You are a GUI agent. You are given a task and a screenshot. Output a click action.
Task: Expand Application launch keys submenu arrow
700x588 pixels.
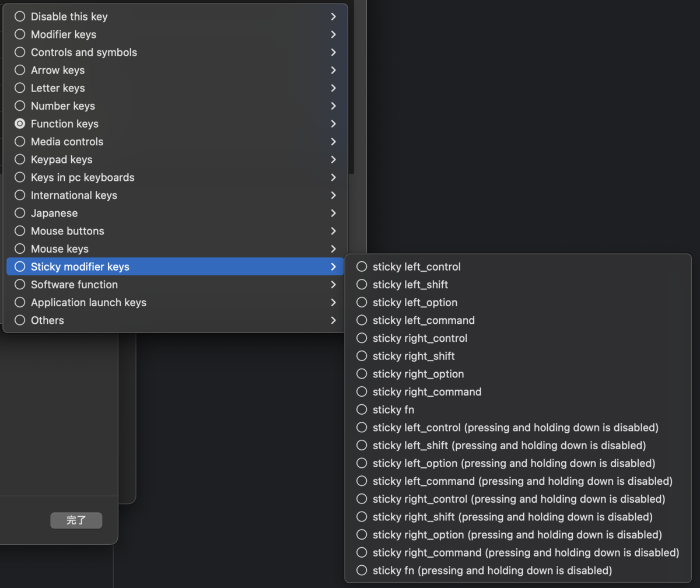333,302
